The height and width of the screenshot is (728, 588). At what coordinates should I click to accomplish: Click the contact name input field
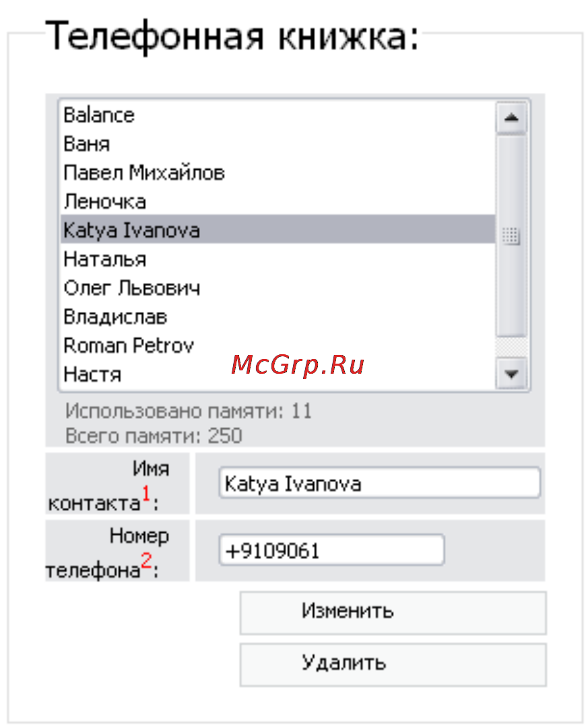click(x=379, y=484)
